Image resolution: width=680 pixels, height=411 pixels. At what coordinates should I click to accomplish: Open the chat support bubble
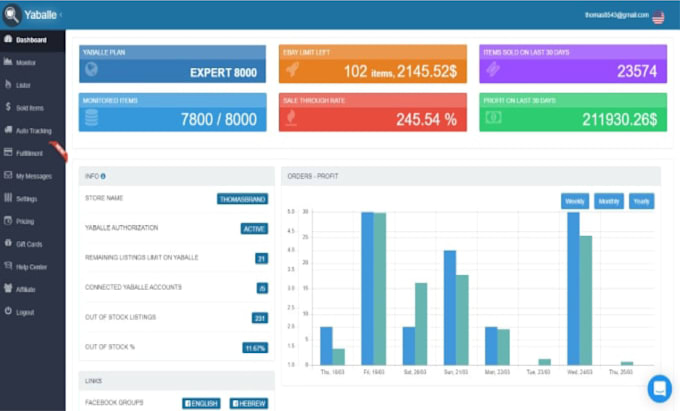659,388
